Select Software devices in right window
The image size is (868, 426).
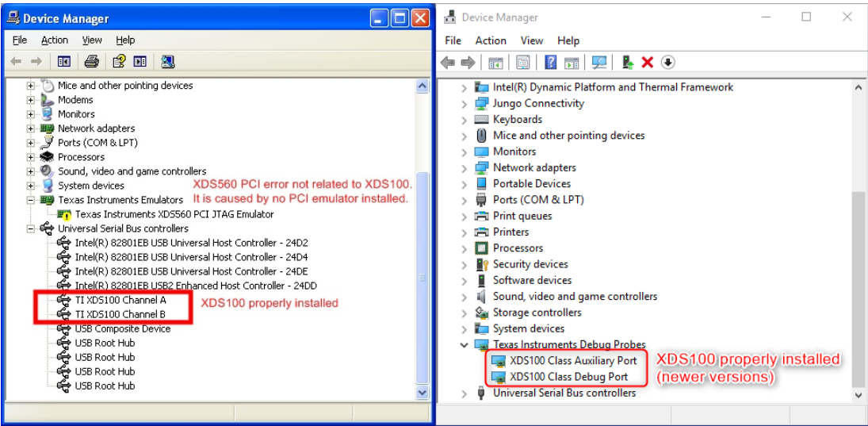click(x=532, y=280)
